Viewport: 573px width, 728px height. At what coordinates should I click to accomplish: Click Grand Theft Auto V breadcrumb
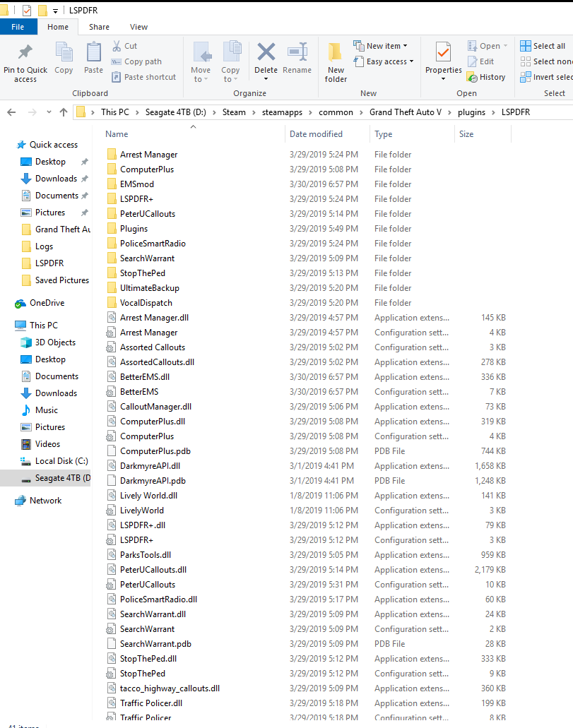406,112
